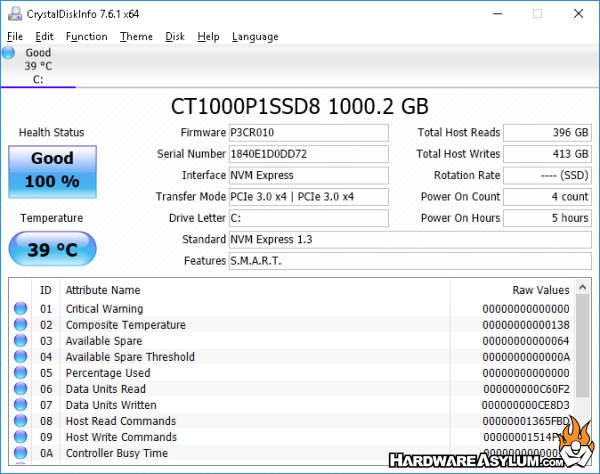Select the Composite Temperature attribute name
Image resolution: width=600 pixels, height=474 pixels.
click(x=126, y=325)
